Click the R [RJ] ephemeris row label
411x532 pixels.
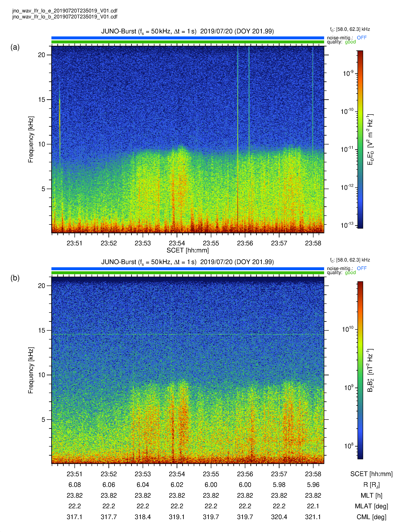[371, 485]
